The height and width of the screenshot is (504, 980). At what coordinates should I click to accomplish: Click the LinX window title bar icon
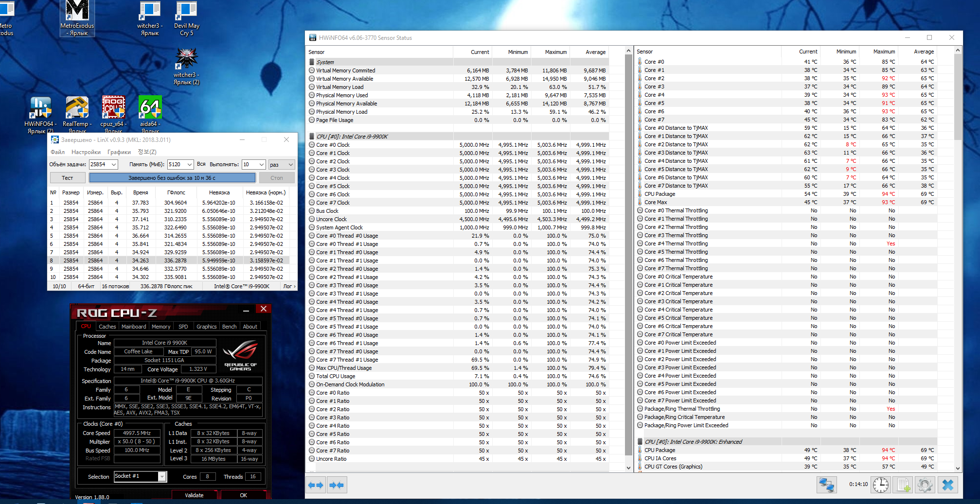[x=55, y=139]
